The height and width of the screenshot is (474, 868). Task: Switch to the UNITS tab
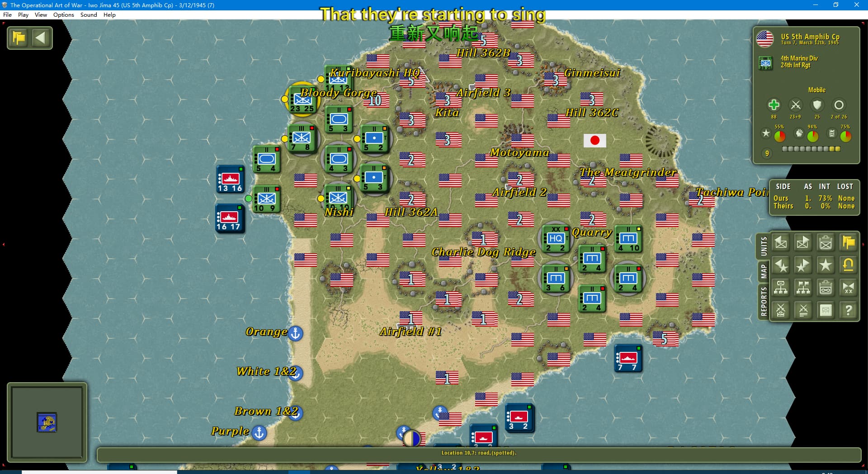tap(764, 246)
